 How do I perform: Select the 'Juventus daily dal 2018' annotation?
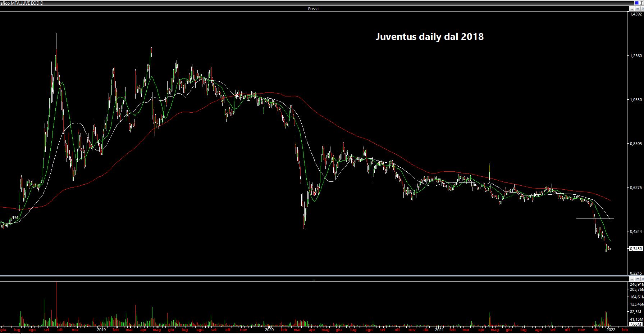tap(430, 37)
